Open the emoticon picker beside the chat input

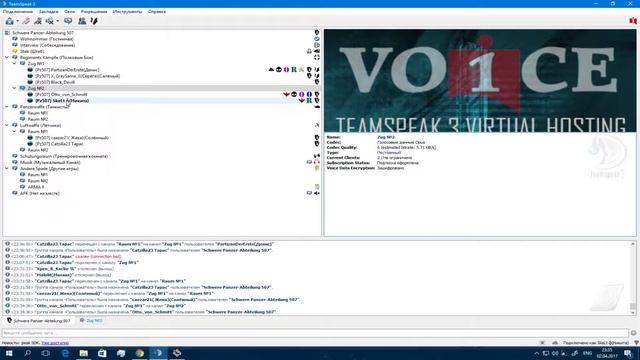pos(633,333)
